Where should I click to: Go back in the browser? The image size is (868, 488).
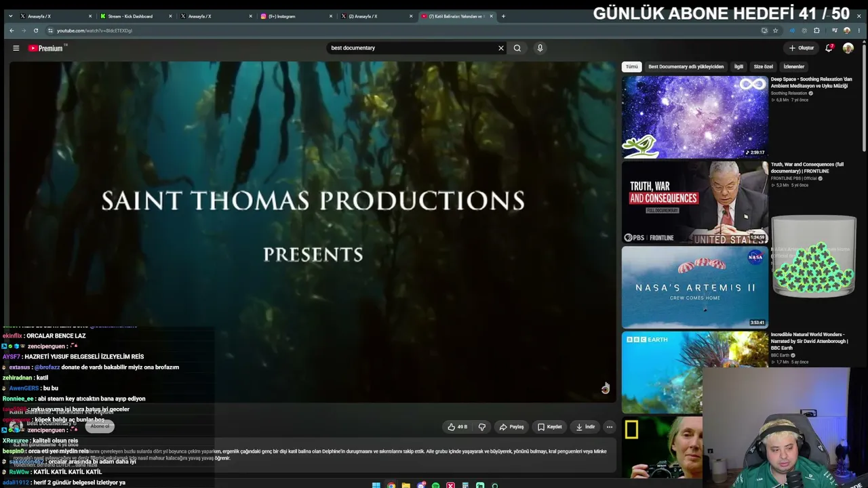12,30
